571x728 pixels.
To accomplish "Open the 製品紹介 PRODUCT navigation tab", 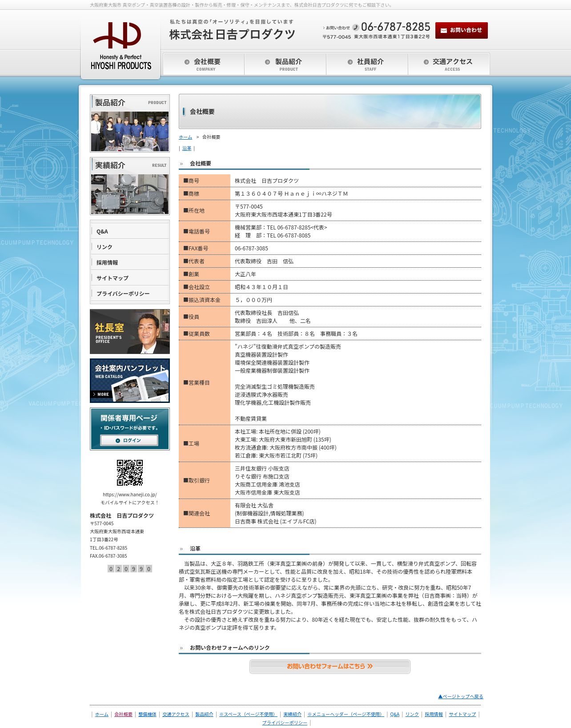I will coord(285,64).
